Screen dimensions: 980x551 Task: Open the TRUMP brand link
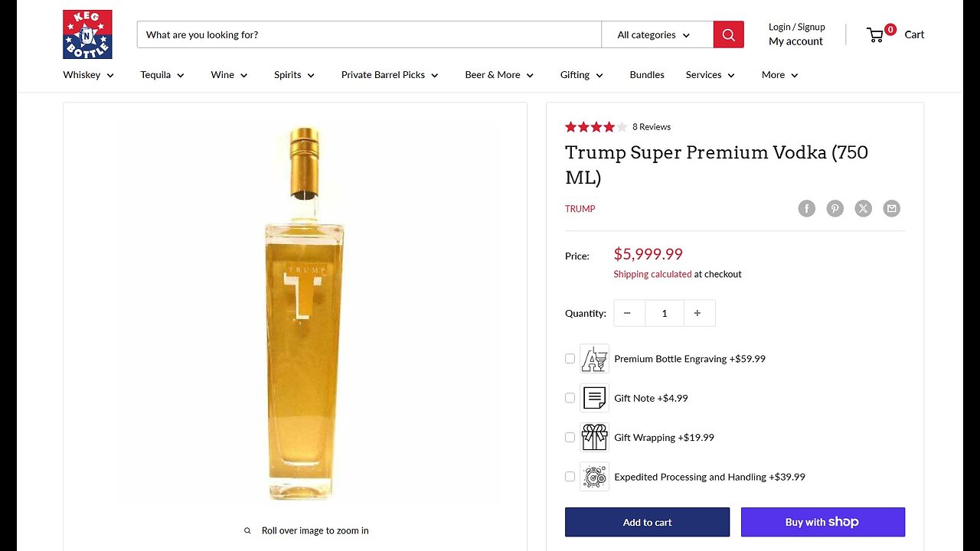[580, 209]
